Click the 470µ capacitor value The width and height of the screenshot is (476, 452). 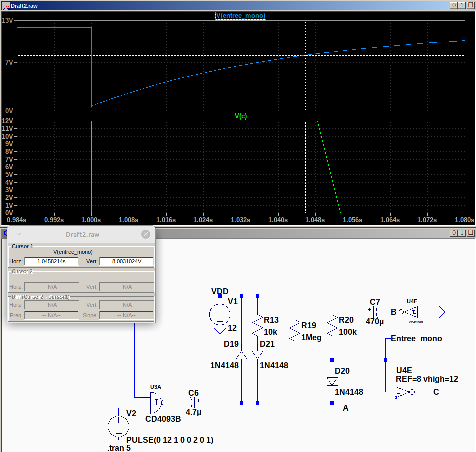[x=374, y=321]
